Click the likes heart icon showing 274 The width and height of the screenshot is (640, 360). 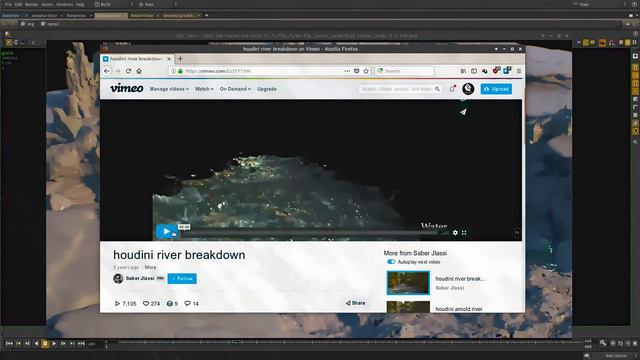coord(146,304)
